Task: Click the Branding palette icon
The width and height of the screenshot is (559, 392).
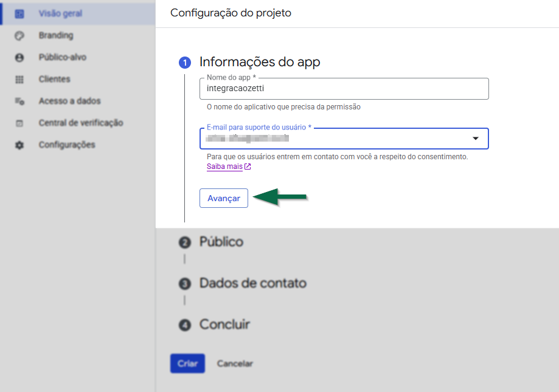Action: point(19,35)
